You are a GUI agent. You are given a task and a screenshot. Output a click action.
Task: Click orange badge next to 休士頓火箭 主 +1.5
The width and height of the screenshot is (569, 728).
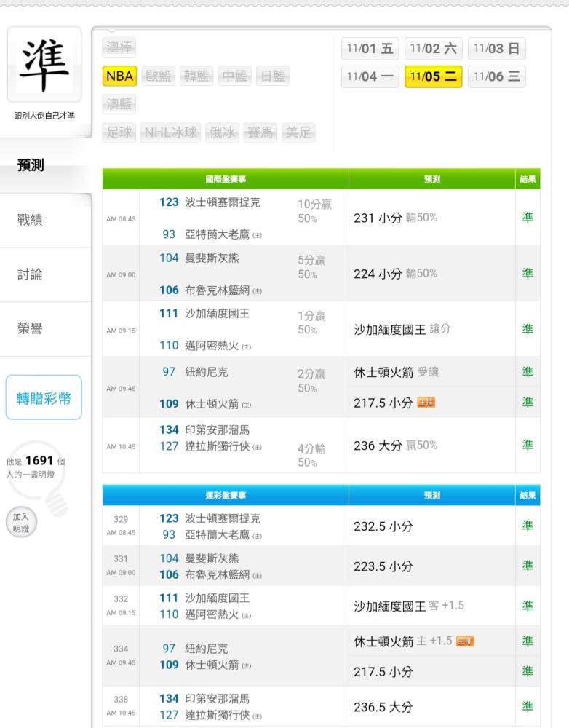click(465, 641)
